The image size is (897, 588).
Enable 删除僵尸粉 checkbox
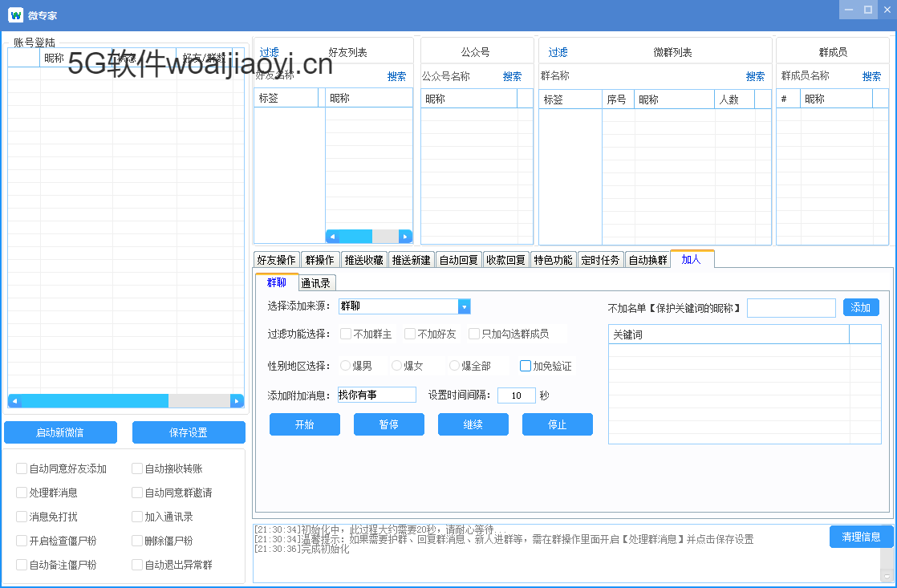(x=137, y=541)
